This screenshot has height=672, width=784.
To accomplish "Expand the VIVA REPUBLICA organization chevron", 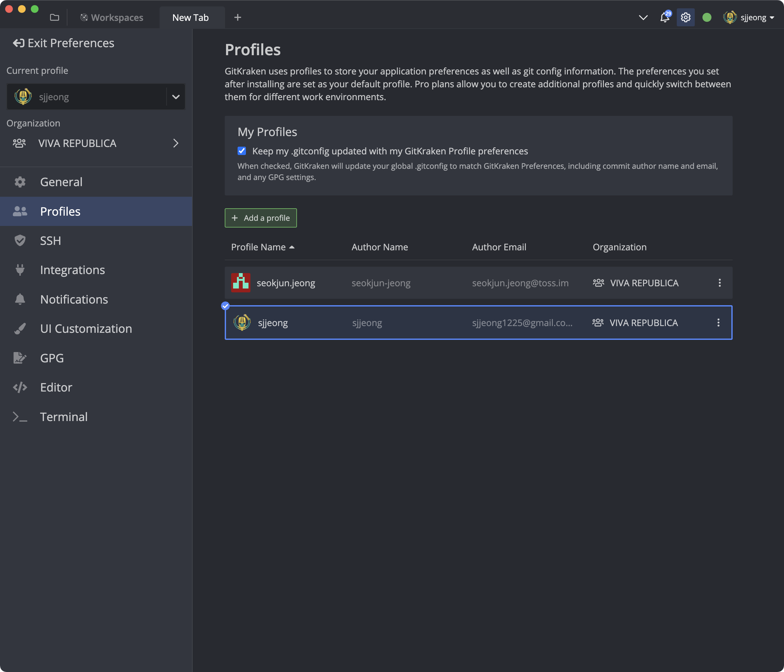I will point(176,143).
